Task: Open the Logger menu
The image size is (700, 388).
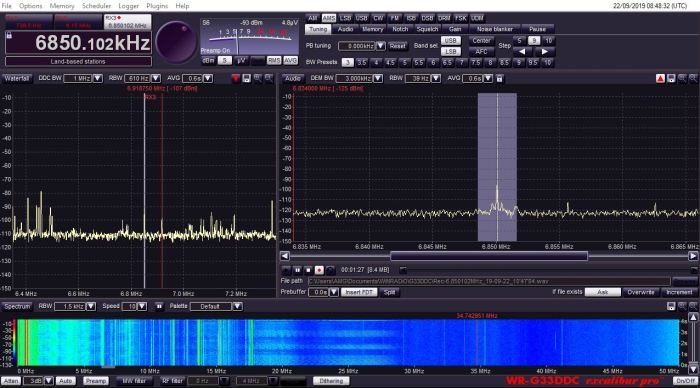Action: pyautogui.click(x=129, y=6)
